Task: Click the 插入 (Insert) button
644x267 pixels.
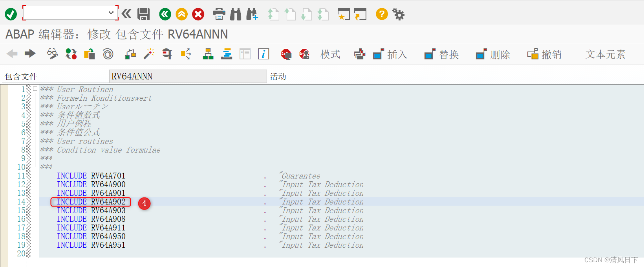Action: (390, 54)
